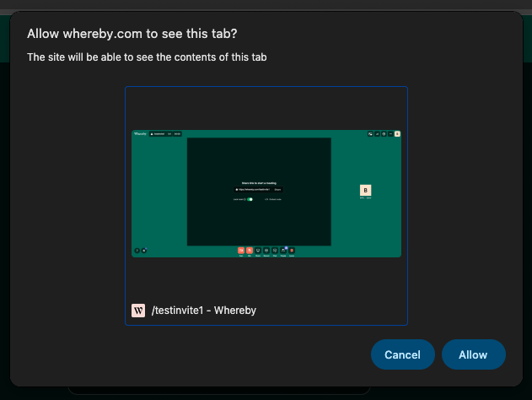Click the Record icon in the preview

click(266, 251)
